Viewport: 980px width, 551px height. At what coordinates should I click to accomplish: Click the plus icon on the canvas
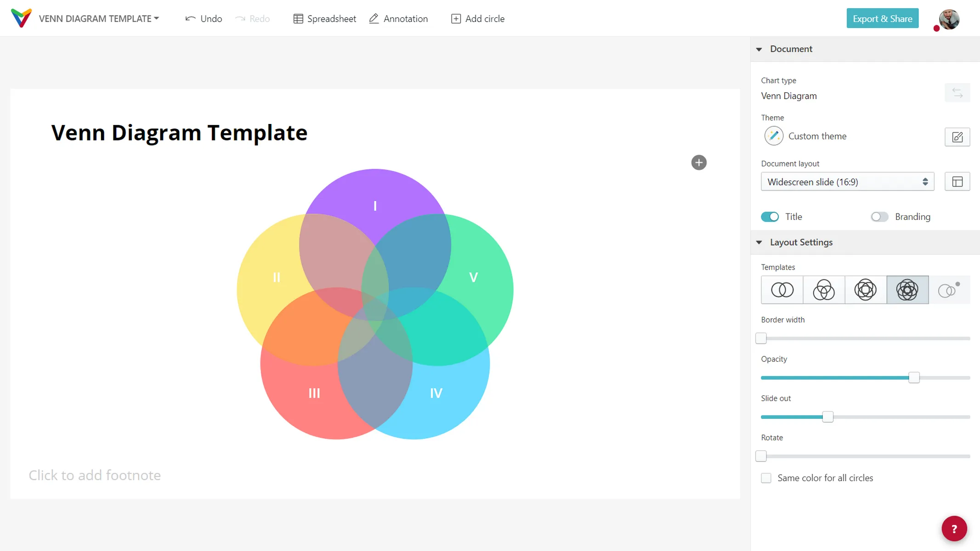(x=698, y=162)
